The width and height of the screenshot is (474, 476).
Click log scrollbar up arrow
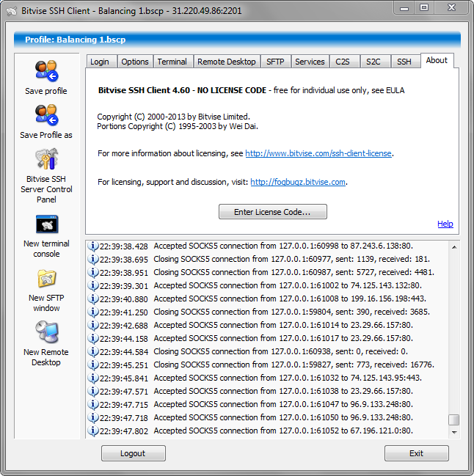(454, 247)
